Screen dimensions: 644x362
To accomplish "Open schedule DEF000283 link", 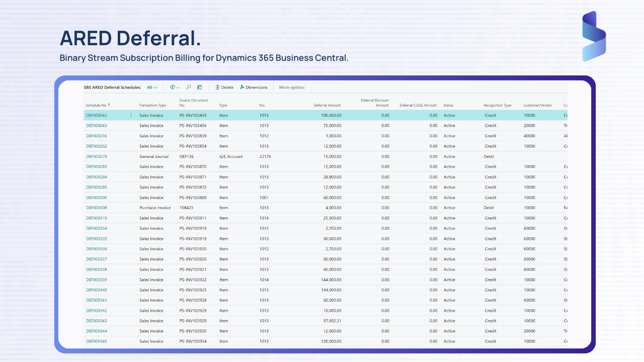I will point(97,166).
